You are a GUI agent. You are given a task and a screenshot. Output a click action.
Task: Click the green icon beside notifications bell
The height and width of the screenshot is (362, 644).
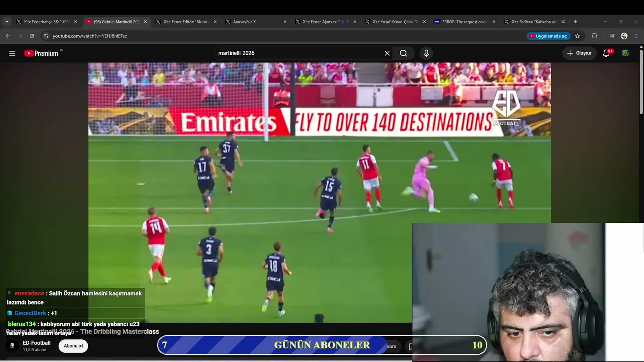(x=625, y=53)
